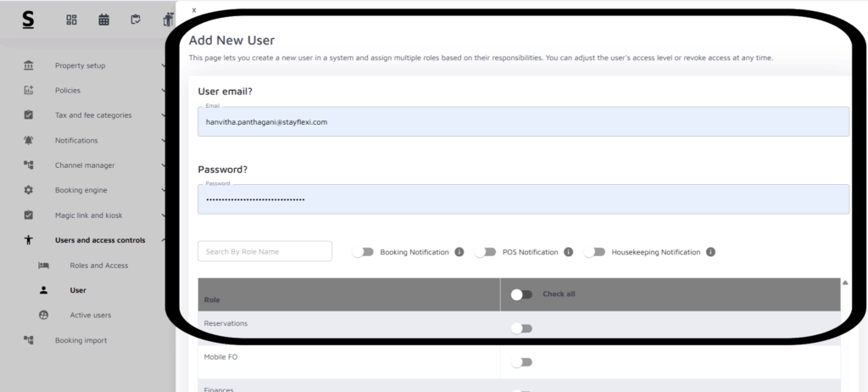
Task: Toggle the Check all roles switch
Action: 521,294
